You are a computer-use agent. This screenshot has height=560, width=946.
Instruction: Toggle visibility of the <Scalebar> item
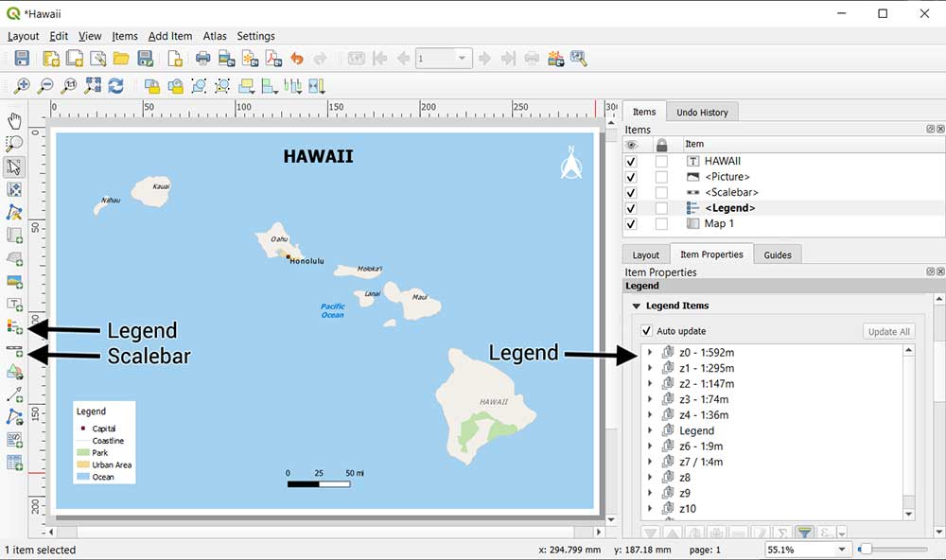[x=631, y=193]
